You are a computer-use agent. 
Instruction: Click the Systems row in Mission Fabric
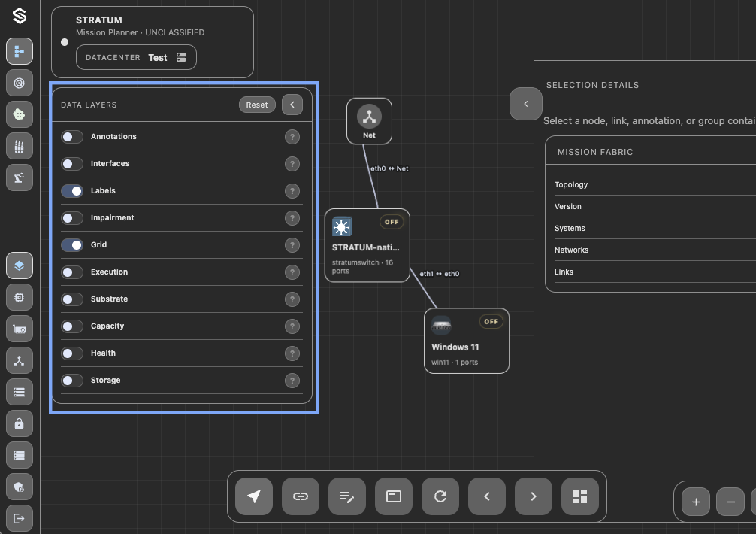pos(655,228)
